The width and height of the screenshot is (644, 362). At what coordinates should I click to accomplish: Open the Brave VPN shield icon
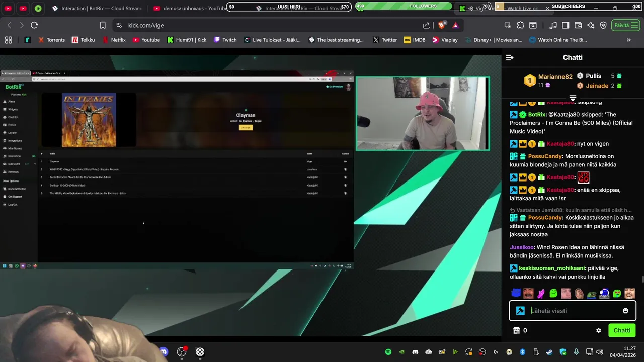click(x=603, y=25)
